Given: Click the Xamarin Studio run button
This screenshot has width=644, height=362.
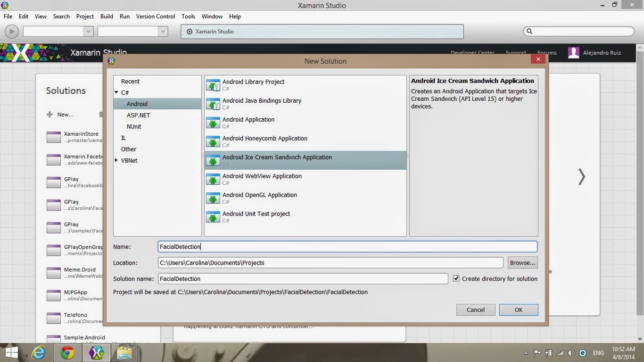Looking at the screenshot, I should (x=11, y=31).
